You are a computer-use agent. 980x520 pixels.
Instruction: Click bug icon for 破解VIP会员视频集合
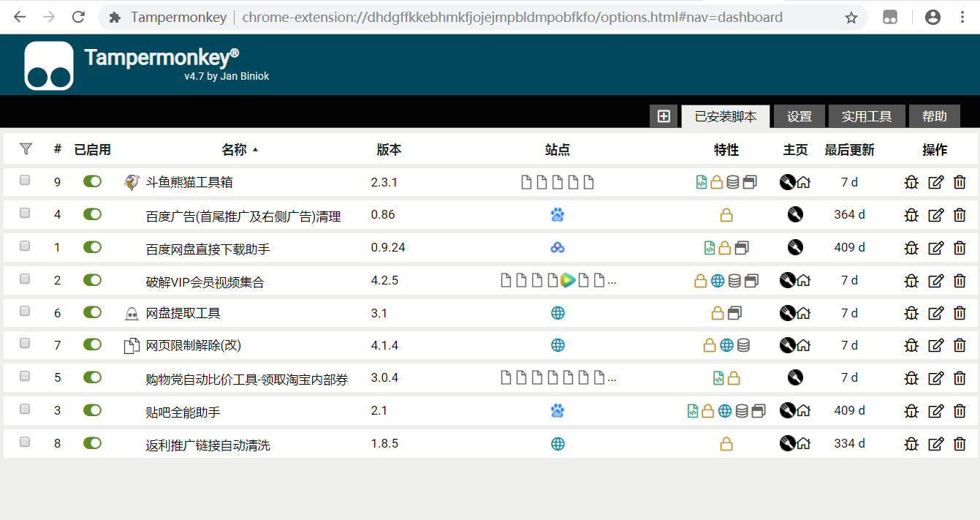[x=911, y=280]
